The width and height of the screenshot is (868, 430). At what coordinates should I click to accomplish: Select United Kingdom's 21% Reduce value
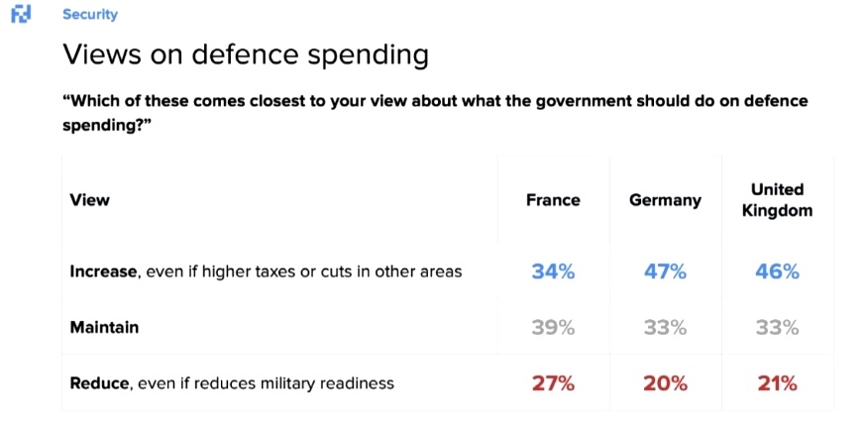pyautogui.click(x=778, y=383)
